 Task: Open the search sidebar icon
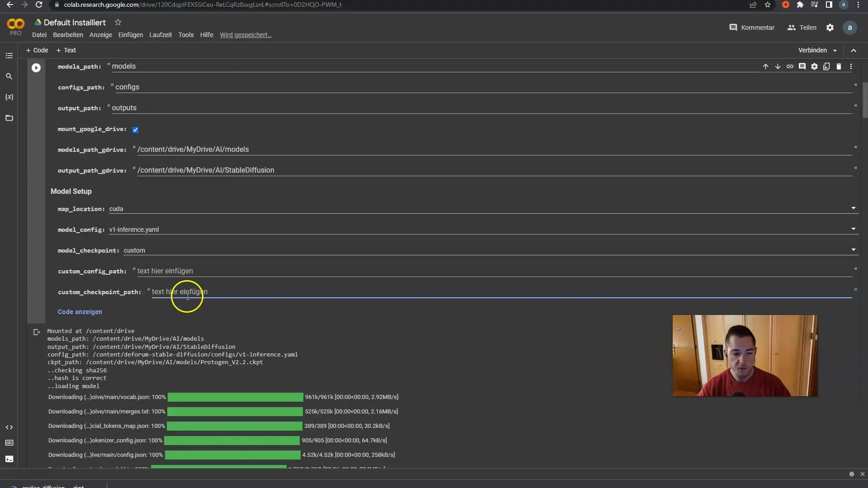(9, 76)
